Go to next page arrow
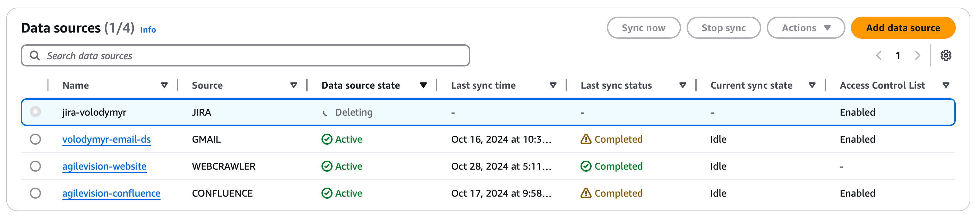This screenshot has height=216, width=980. pyautogui.click(x=918, y=55)
